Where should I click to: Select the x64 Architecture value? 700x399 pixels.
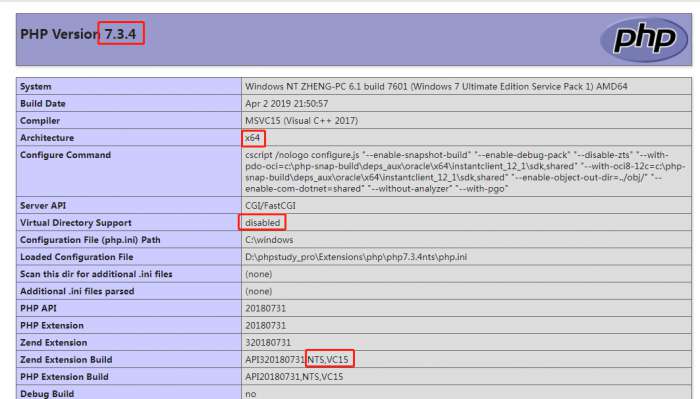click(252, 138)
